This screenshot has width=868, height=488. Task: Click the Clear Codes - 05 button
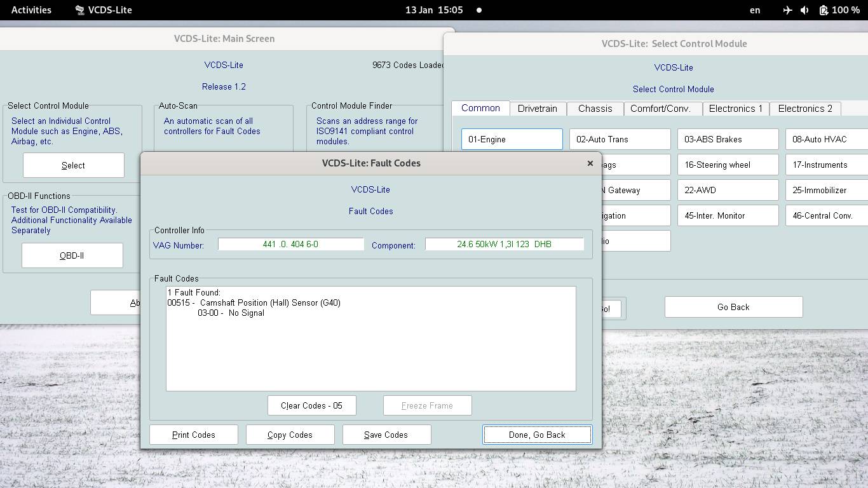[x=311, y=405]
